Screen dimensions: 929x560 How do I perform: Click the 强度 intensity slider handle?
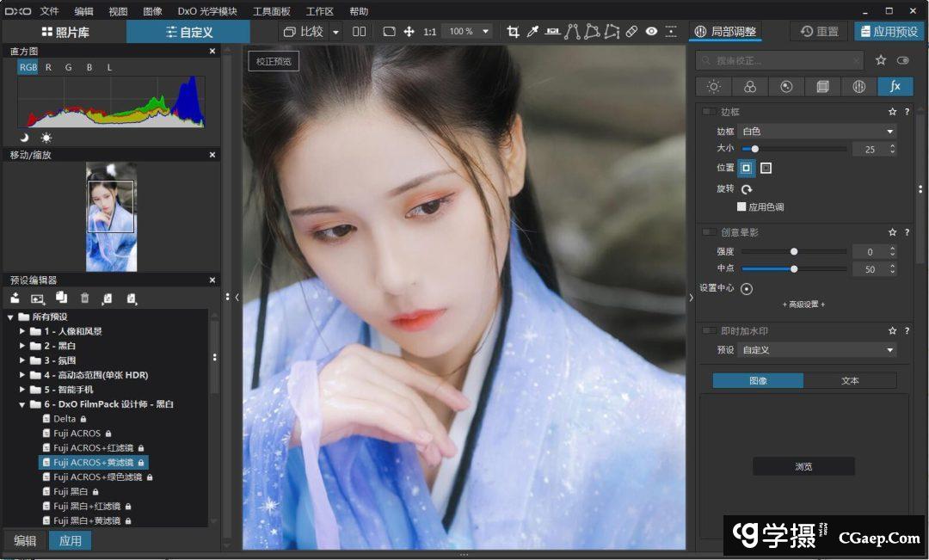tap(794, 252)
